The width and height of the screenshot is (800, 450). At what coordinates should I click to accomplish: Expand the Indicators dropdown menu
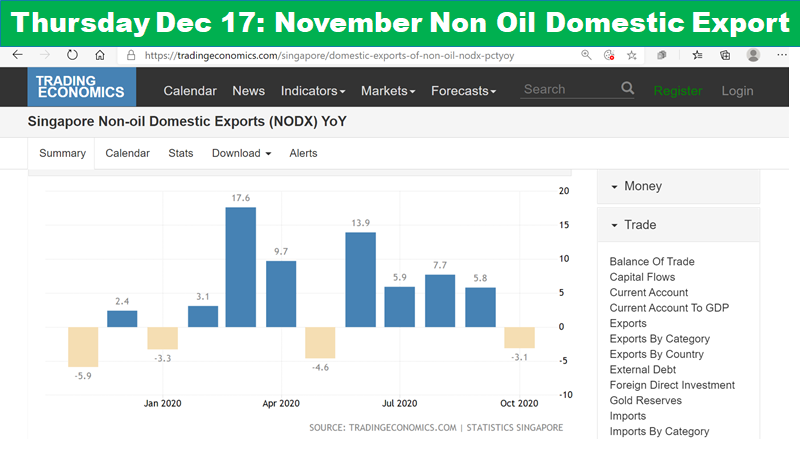click(x=313, y=91)
